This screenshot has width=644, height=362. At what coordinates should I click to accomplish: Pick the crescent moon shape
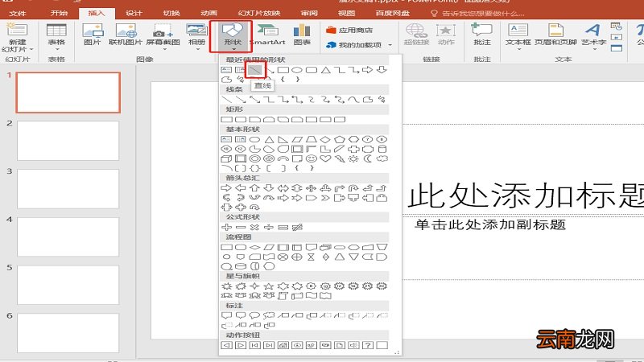point(368,158)
